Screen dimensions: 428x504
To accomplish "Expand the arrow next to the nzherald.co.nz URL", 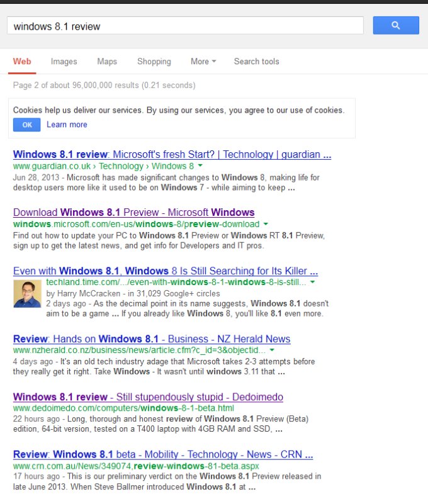I will 272,350.
